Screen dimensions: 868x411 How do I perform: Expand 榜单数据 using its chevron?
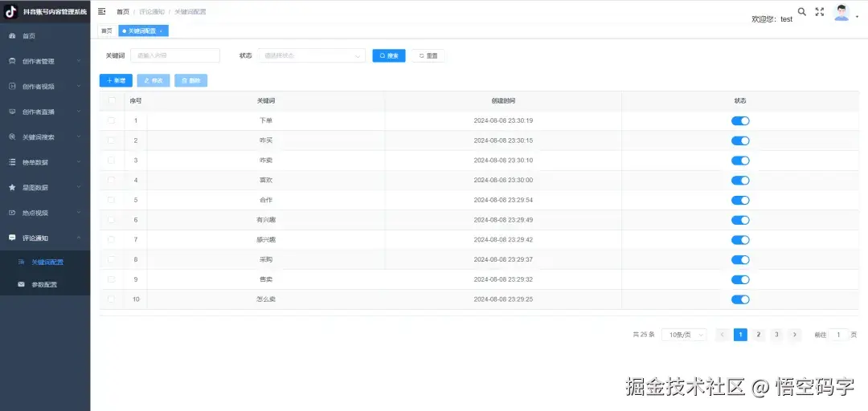[x=79, y=162]
